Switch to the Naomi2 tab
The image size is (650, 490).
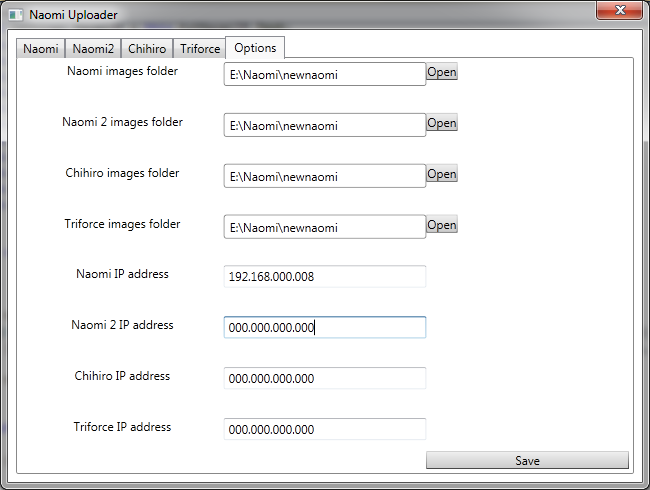pos(93,49)
